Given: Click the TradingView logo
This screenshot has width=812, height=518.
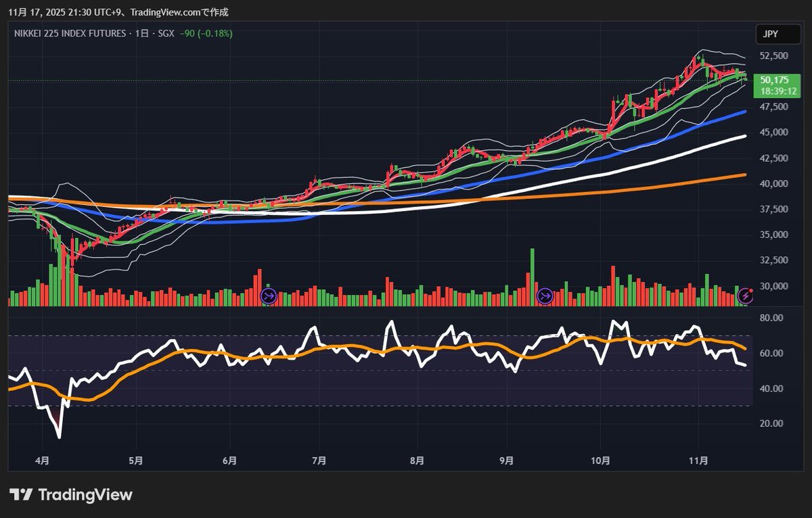Looking at the screenshot, I should click(71, 495).
